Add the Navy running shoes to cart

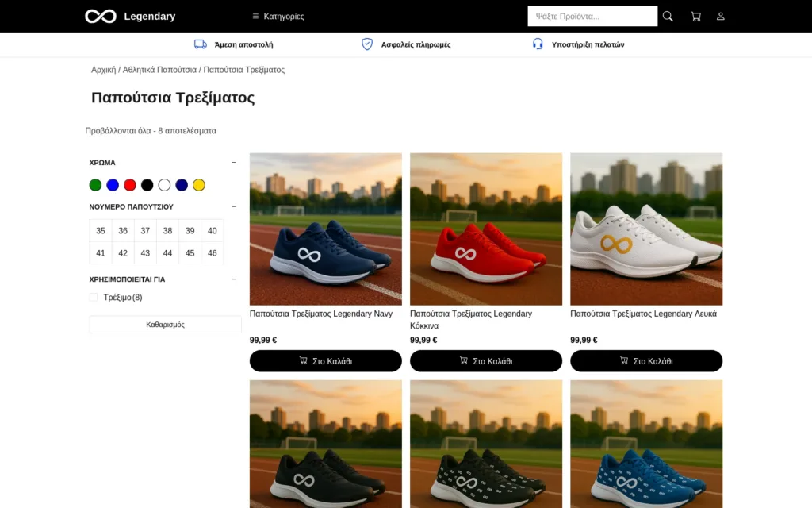click(325, 361)
